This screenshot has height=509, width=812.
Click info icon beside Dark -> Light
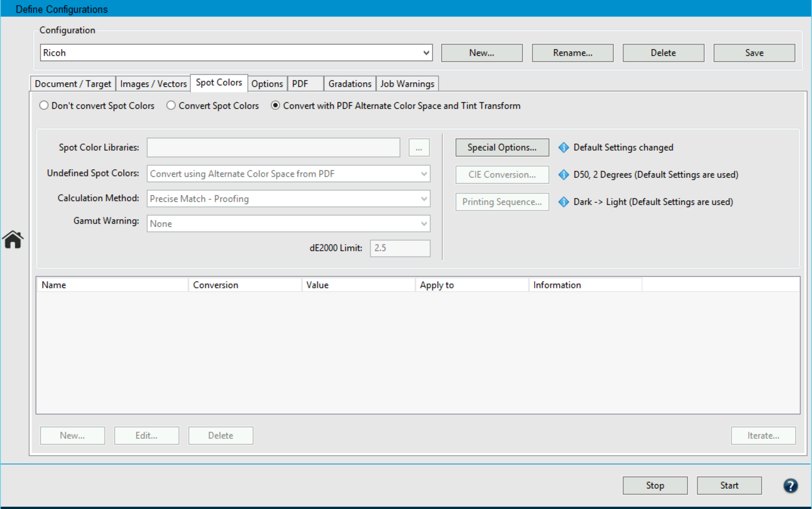click(x=564, y=202)
